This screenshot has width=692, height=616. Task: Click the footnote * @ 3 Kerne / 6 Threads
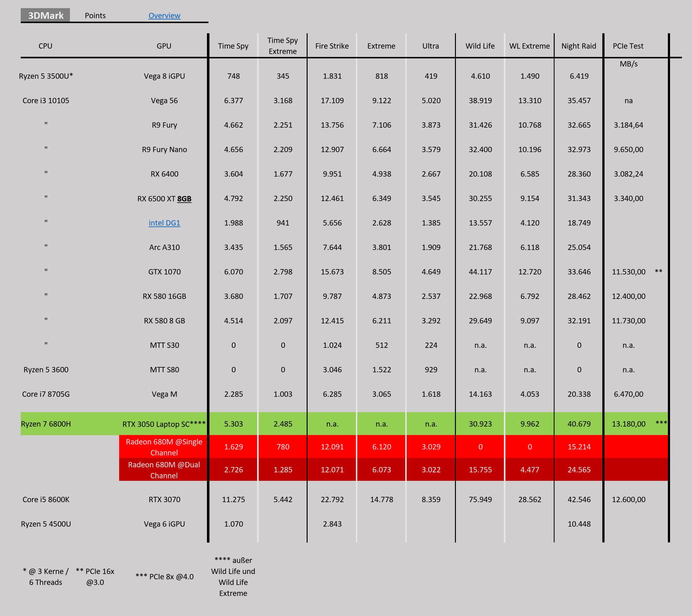click(x=46, y=577)
